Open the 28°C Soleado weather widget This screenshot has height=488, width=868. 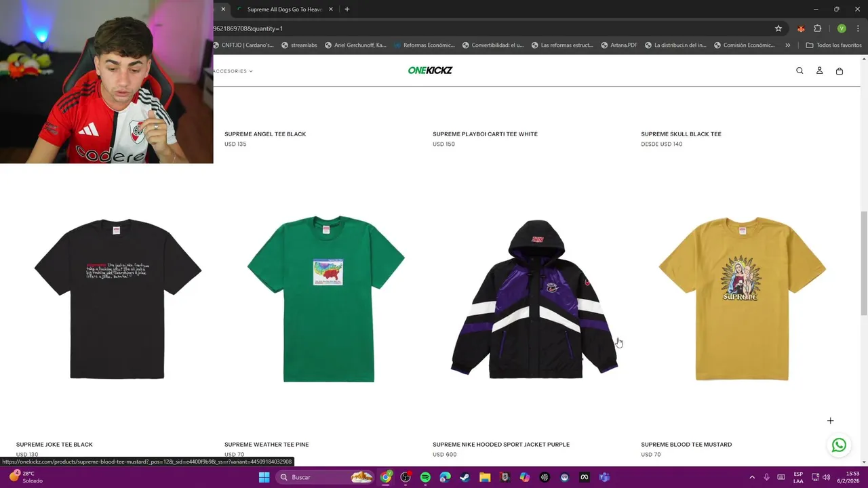(x=24, y=477)
